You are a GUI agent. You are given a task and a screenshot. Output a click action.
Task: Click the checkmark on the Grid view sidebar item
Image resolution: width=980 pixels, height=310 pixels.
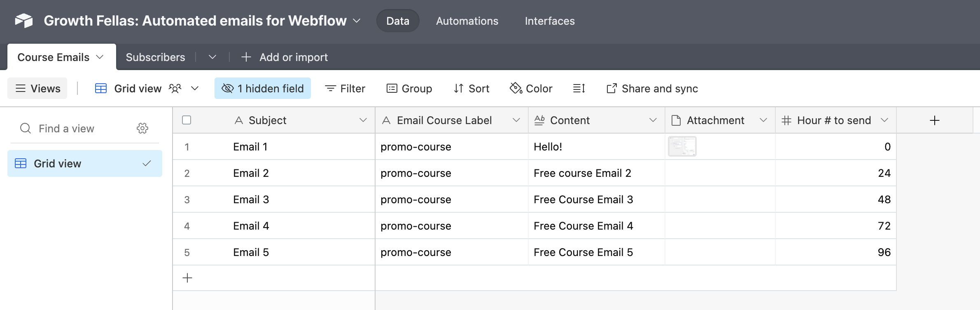147,164
